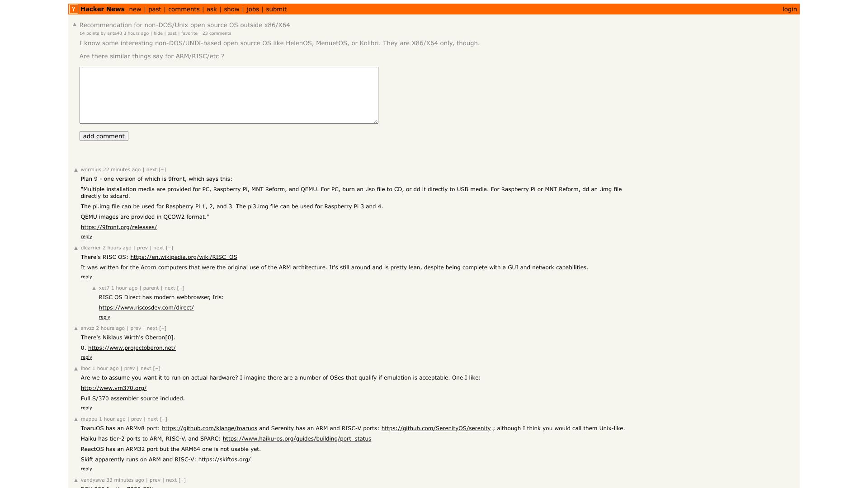Image resolution: width=868 pixels, height=488 pixels.
Task: Click 'parent' on xet7's comment
Action: pyautogui.click(x=151, y=288)
